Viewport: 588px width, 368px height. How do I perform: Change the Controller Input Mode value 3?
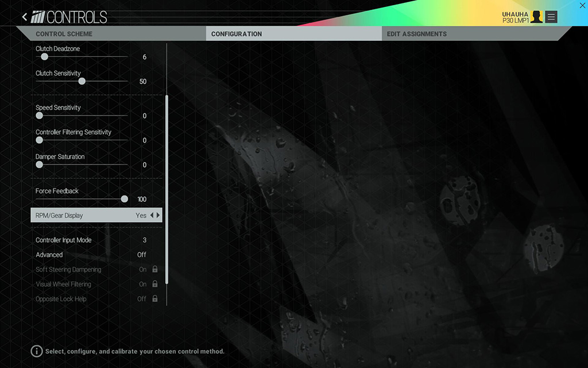pyautogui.click(x=145, y=240)
